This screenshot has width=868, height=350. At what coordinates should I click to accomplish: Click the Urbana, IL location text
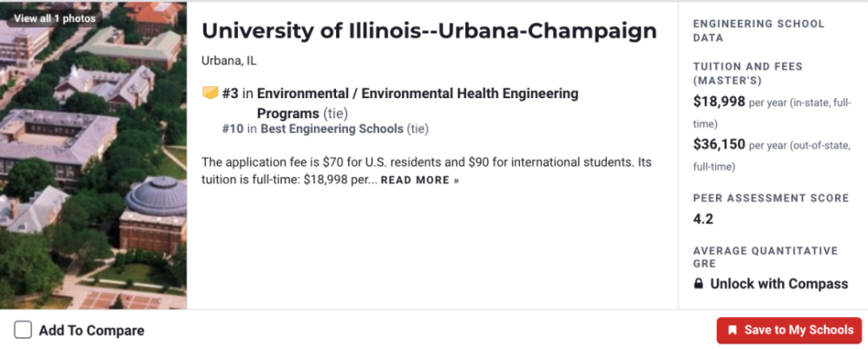228,61
